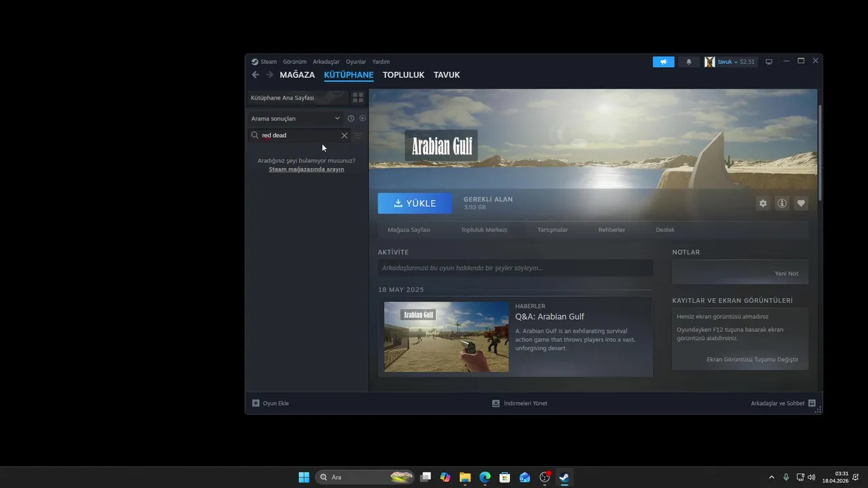Open Copilot from taskbar
Screen dimensions: 868x488
pos(445,477)
